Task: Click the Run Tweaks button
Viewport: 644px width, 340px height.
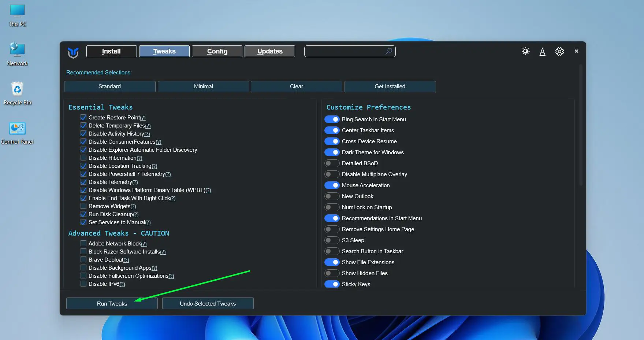Action: click(111, 303)
